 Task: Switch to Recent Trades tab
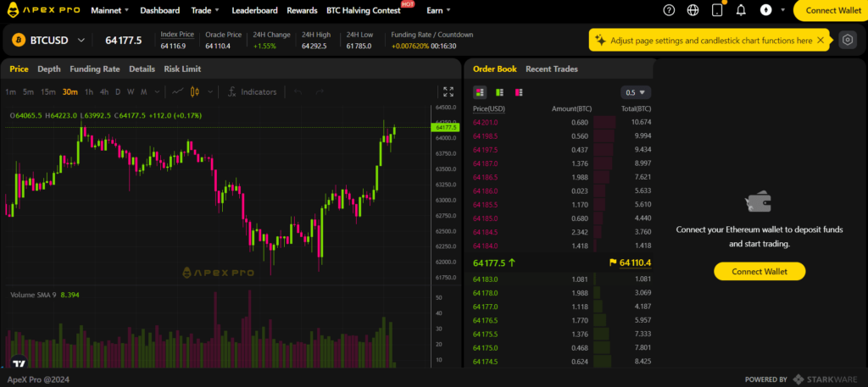pos(551,69)
